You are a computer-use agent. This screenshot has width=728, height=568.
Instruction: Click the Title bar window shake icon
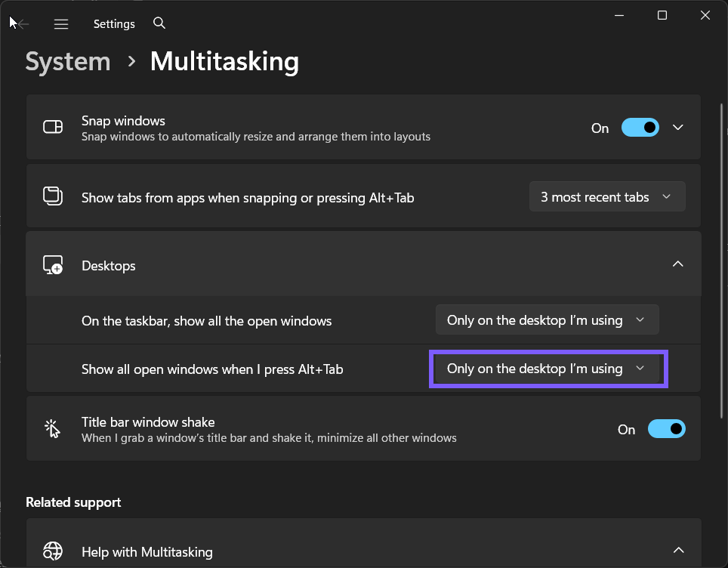[53, 429]
